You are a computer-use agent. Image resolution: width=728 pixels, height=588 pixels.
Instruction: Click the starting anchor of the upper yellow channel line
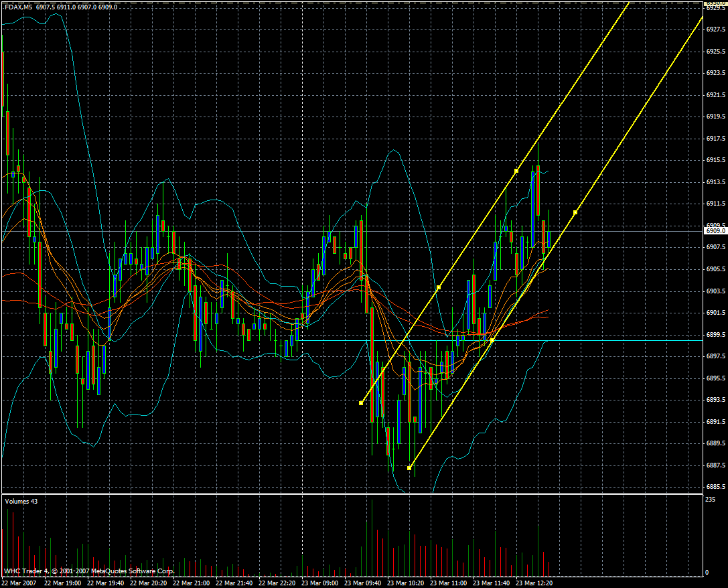click(361, 403)
